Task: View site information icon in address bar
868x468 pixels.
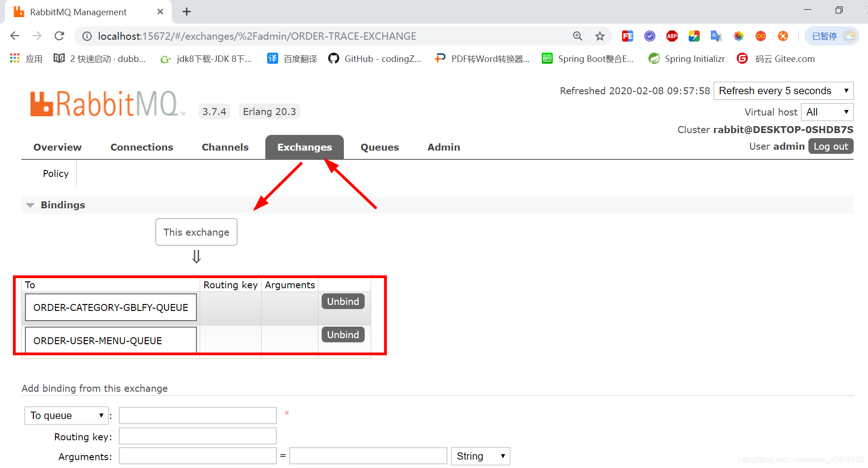Action: click(x=87, y=36)
